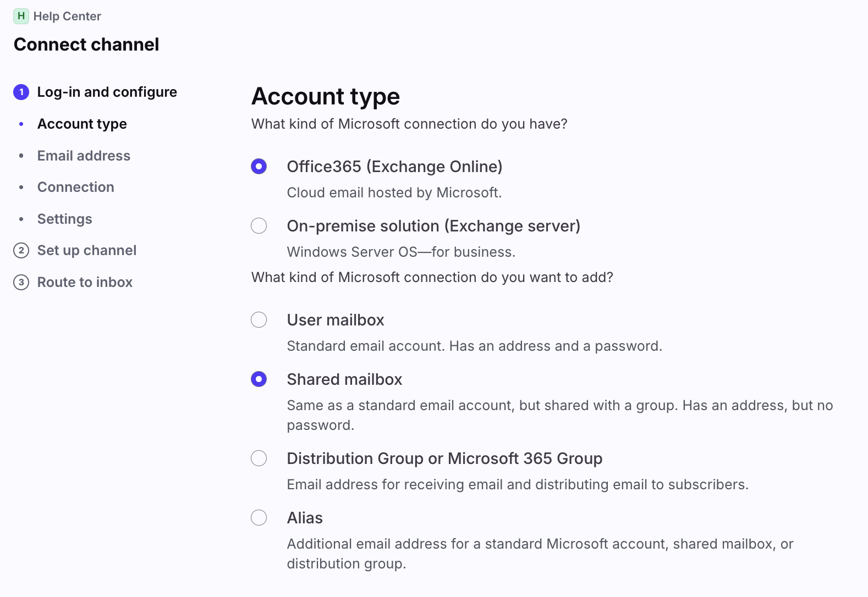Select User mailbox radio option

259,319
